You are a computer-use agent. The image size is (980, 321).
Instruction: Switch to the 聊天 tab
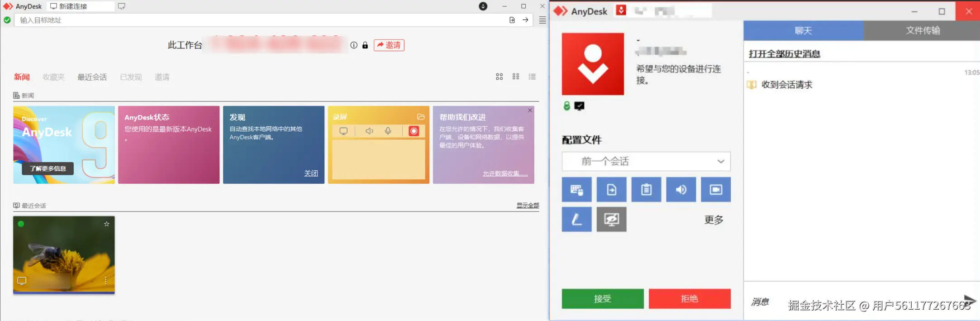click(804, 30)
